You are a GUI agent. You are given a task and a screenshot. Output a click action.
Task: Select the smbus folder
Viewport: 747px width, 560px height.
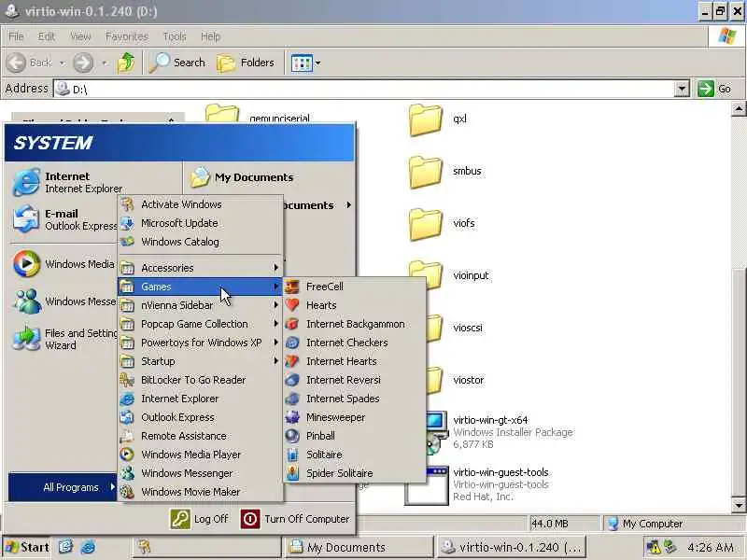445,172
